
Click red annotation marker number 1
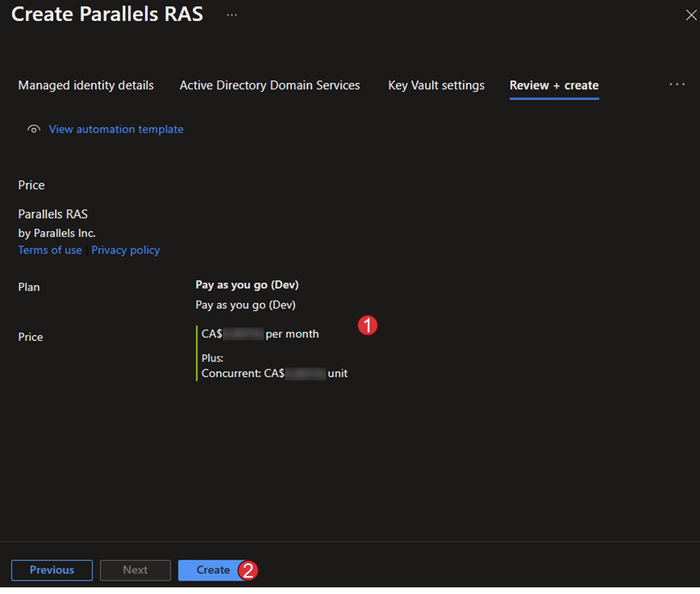tap(367, 325)
